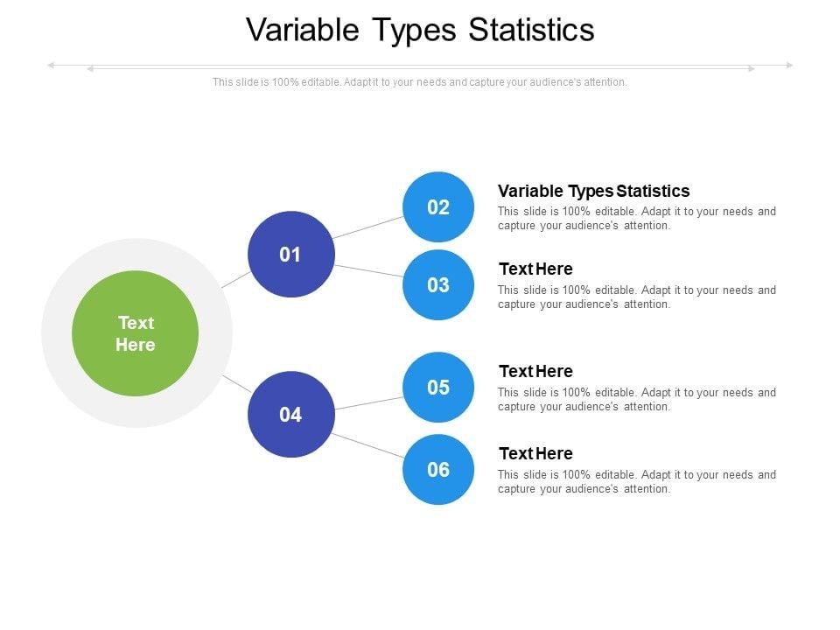Select the description paragraph beside circle 06

coord(636,482)
